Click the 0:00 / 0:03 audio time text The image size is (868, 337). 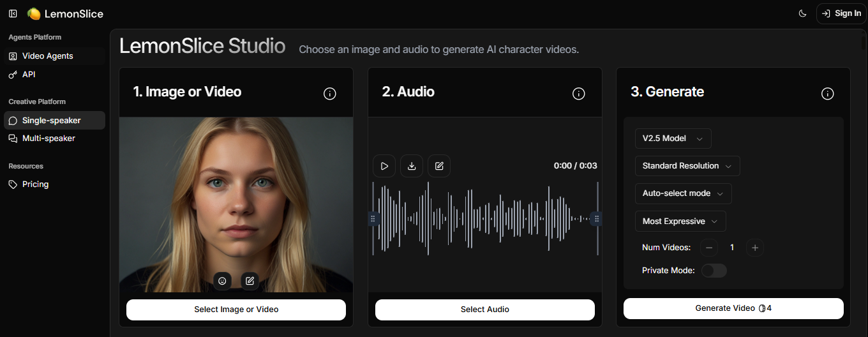[576, 166]
